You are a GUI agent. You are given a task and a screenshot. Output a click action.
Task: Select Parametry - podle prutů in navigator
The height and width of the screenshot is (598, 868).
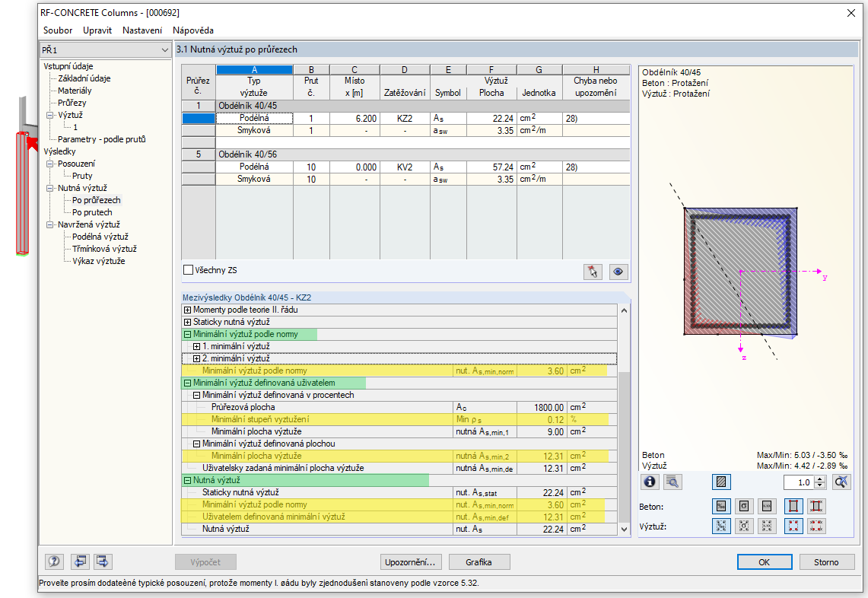[x=102, y=139]
